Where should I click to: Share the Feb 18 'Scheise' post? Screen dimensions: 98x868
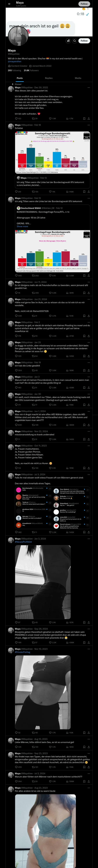click(89, 192)
